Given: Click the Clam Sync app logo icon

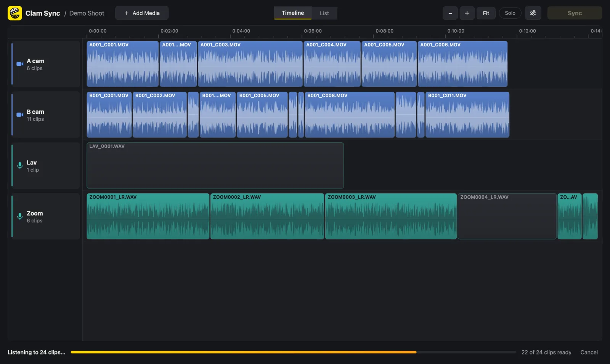Looking at the screenshot, I should (15, 13).
